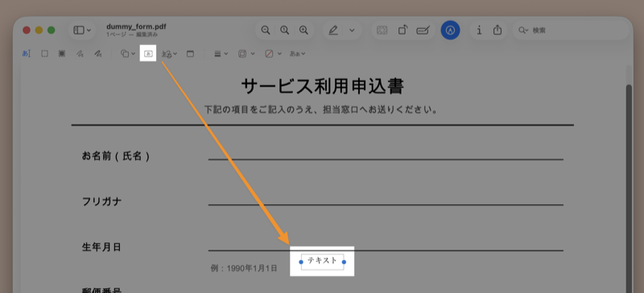Rotate the page with the rotate button
Viewport: 644px width, 293px height.
pyautogui.click(x=403, y=30)
